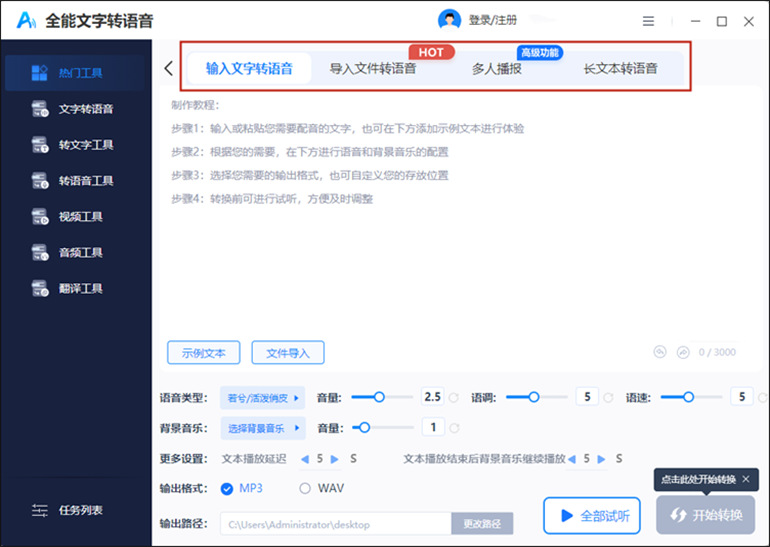The image size is (770, 547).
Task: Increase 文本播放延迟 with the right arrow
Action: point(334,459)
